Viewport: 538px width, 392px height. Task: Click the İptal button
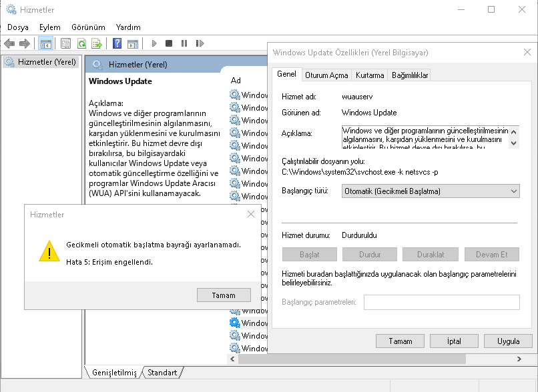click(454, 341)
